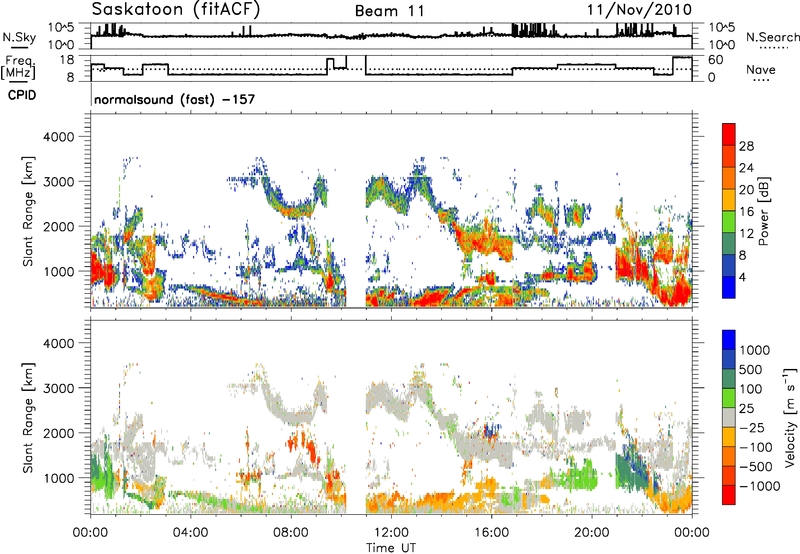The image size is (800, 554).
Task: Select the "04:00" time tick label
Action: [x=190, y=533]
